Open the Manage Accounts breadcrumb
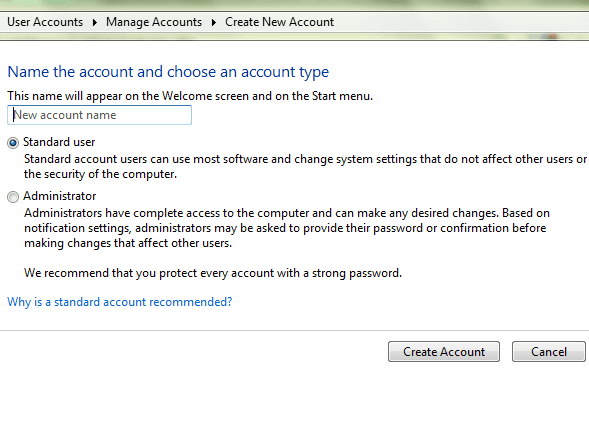589x427 pixels. coord(154,22)
